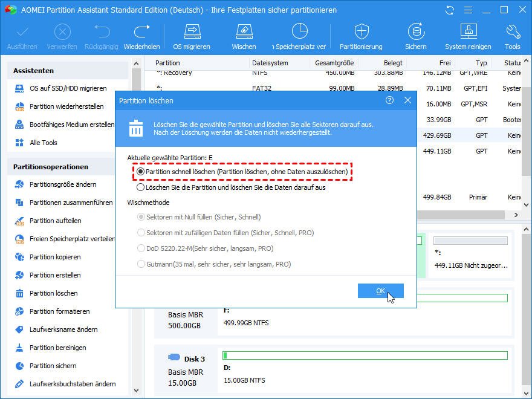
Task: Choose Partition kopieren operation
Action: [48, 257]
